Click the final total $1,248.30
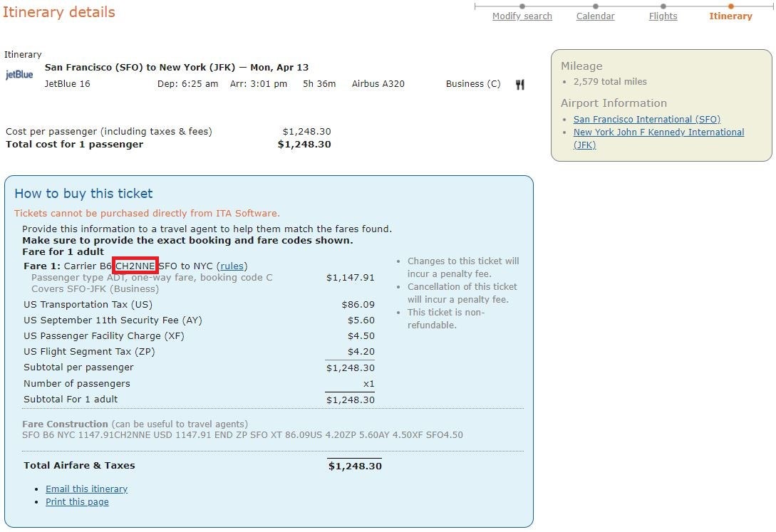The image size is (776, 532). (355, 466)
